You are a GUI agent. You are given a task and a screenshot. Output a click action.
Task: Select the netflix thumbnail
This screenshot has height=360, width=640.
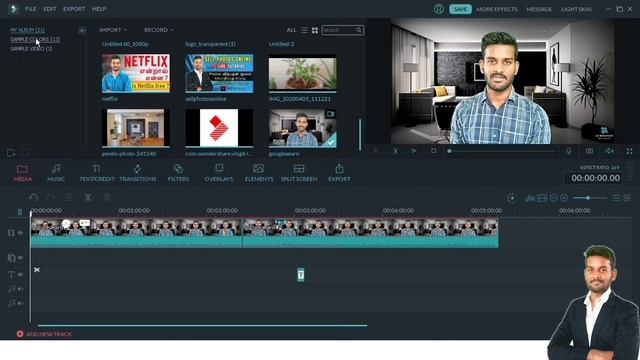click(x=136, y=73)
